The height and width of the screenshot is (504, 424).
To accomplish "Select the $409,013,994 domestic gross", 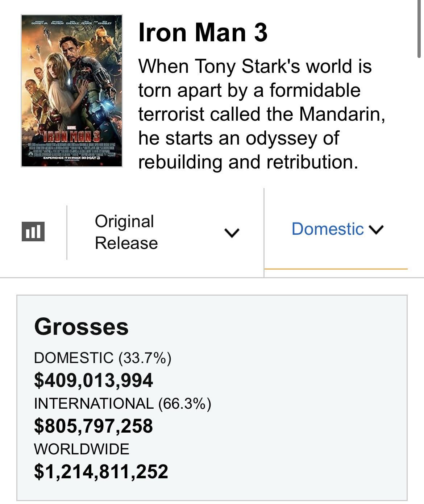I will pos(93,380).
